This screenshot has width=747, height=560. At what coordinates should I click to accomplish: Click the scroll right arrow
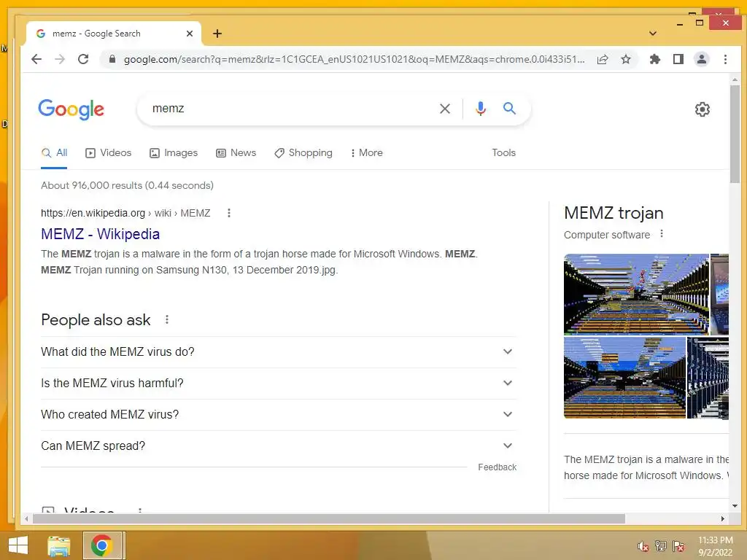723,518
